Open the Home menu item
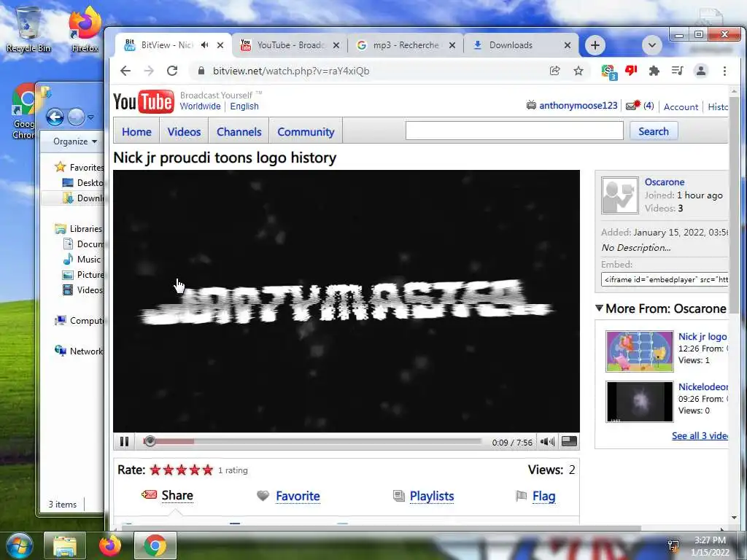 coord(136,131)
